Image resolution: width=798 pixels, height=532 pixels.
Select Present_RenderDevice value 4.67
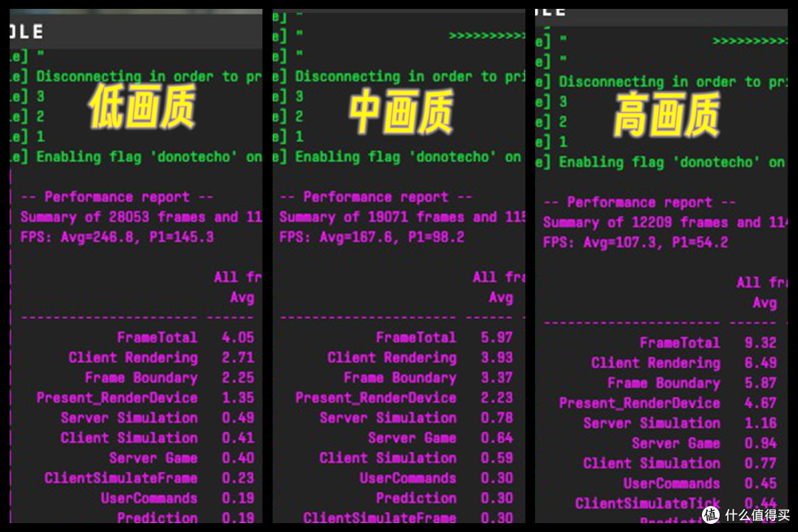(x=760, y=403)
